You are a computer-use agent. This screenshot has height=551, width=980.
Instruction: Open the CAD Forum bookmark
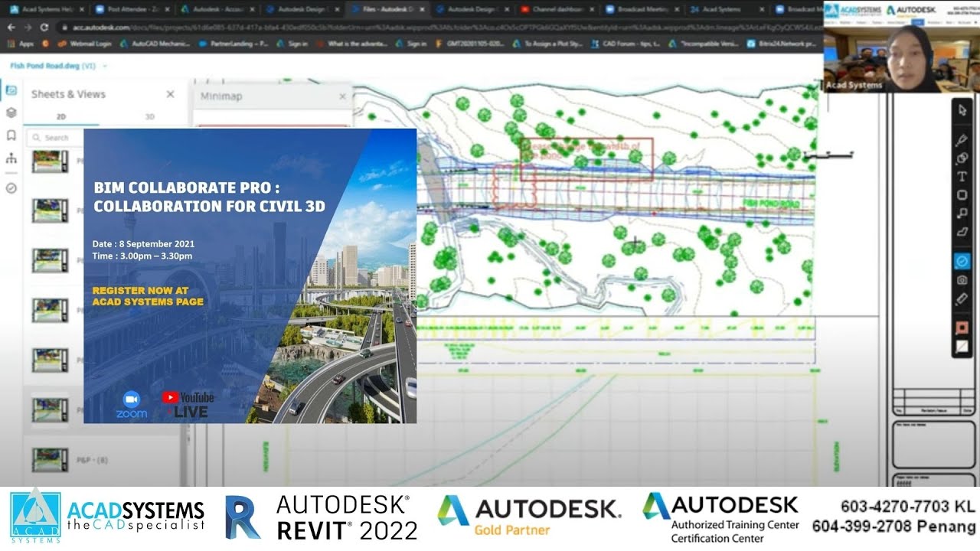coord(626,44)
